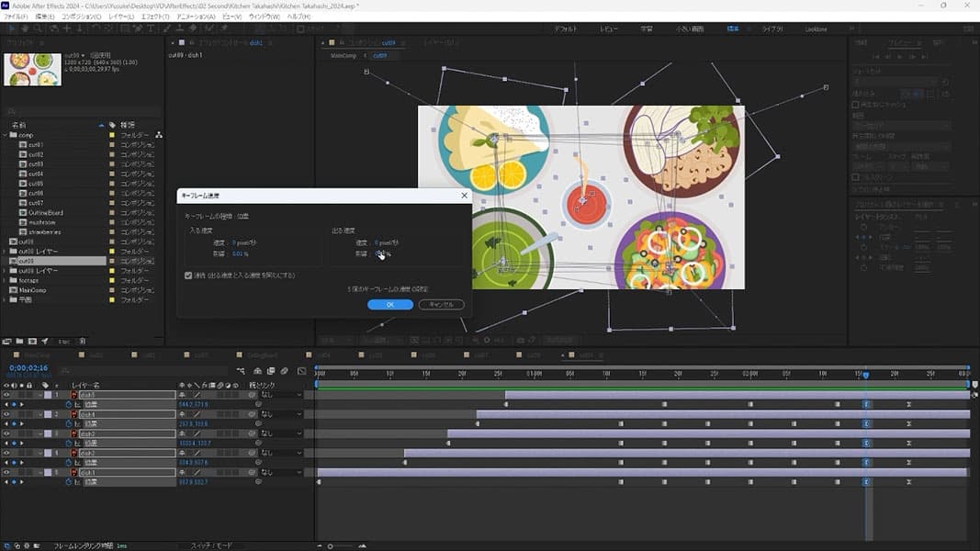Click the flowchart icon beside comp folder
This screenshot has height=551, width=980.
(159, 135)
